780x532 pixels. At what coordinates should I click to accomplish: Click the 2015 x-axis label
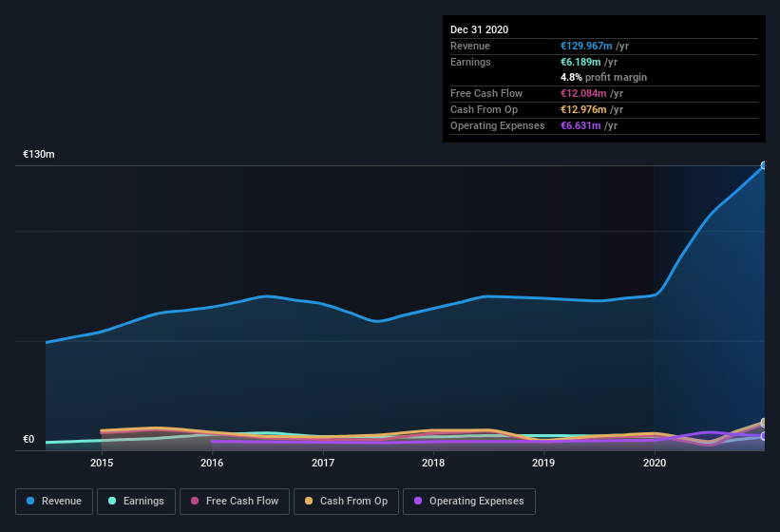[x=102, y=463]
